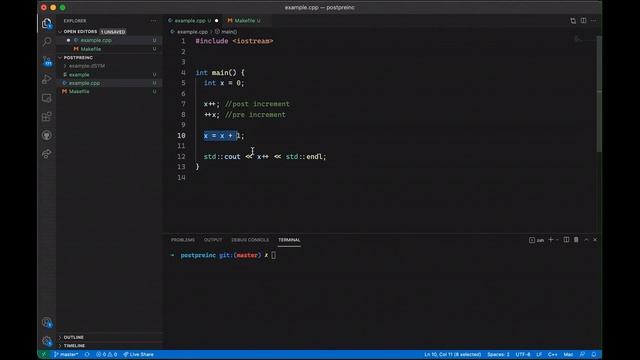Open the Run and Debug view
Screen dimensions: 640x360
[47, 79]
